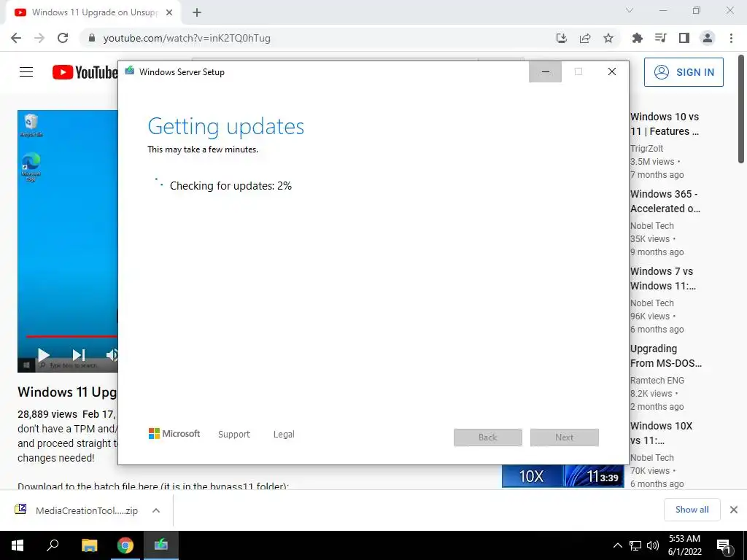747x560 pixels.
Task: Click the Back button in Windows Server Setup
Action: 488,437
